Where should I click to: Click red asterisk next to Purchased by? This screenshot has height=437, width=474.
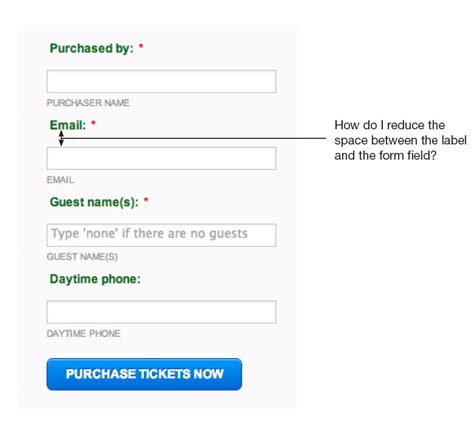click(x=141, y=46)
